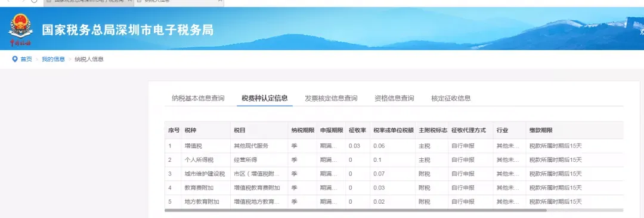Click the 序号 column header
The height and width of the screenshot is (218, 644).
coord(174,130)
